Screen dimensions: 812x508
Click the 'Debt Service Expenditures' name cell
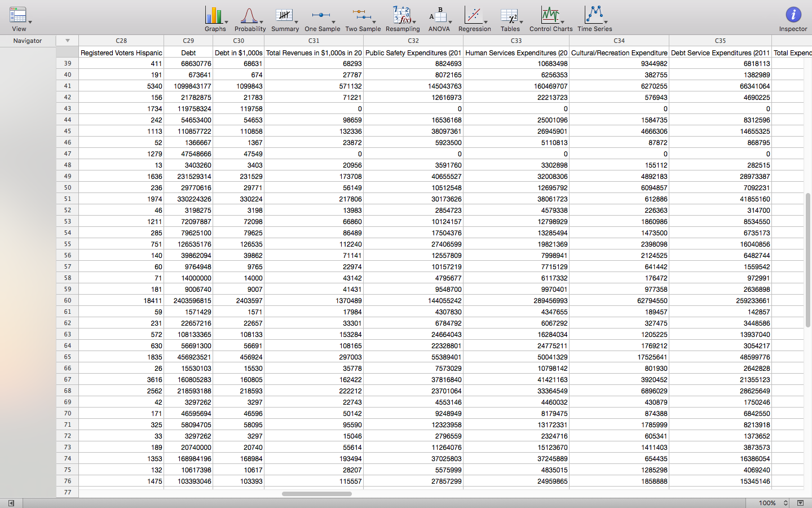720,52
